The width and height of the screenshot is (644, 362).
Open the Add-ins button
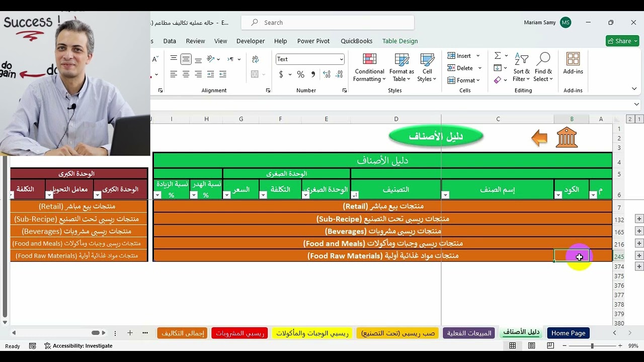573,63
